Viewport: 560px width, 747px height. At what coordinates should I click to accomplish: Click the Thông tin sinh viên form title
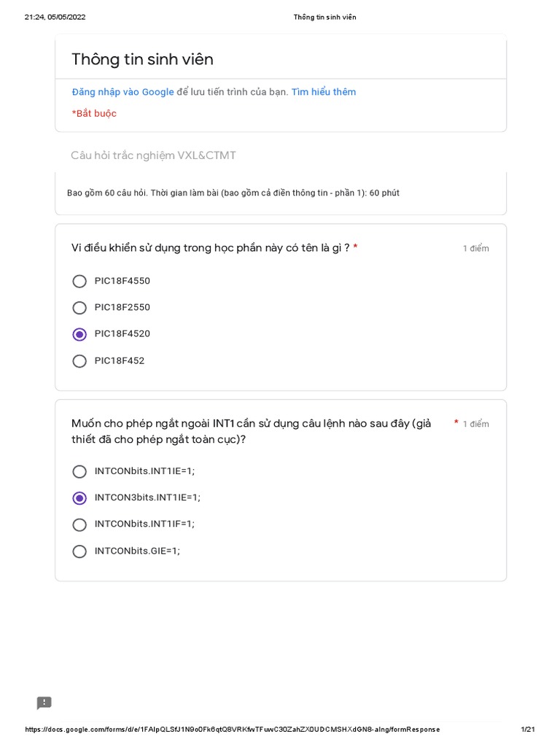(142, 60)
